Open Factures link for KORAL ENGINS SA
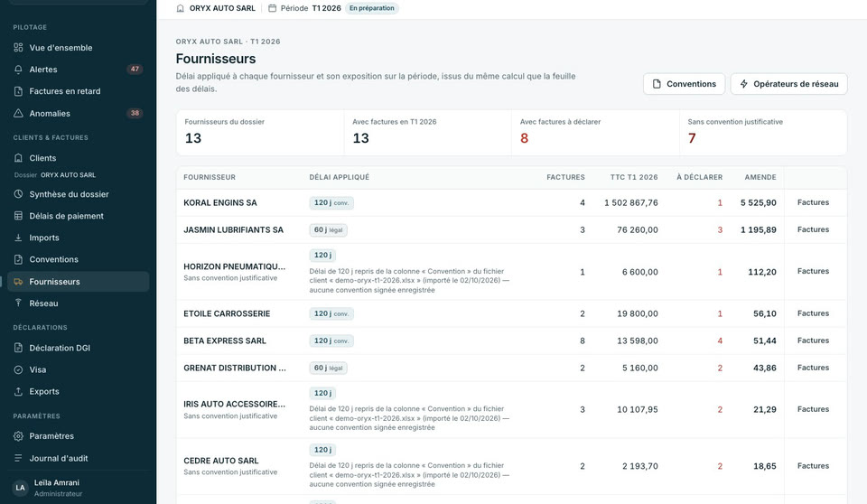This screenshot has width=867, height=504. pyautogui.click(x=813, y=202)
